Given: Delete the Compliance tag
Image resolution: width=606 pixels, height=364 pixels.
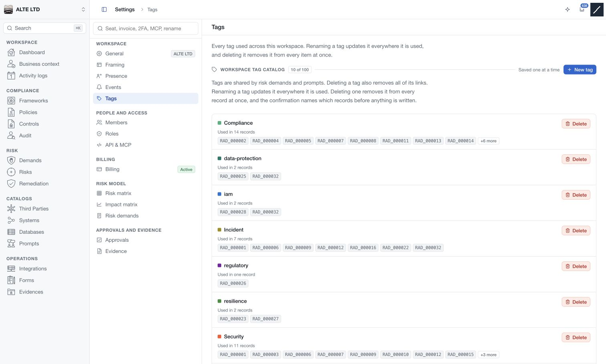Looking at the screenshot, I should click(576, 124).
